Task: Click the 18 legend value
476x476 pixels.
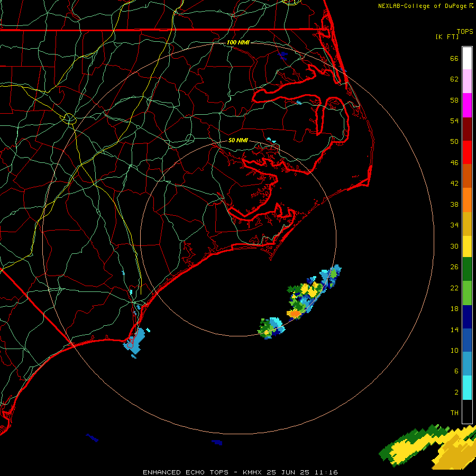Action: (454, 309)
